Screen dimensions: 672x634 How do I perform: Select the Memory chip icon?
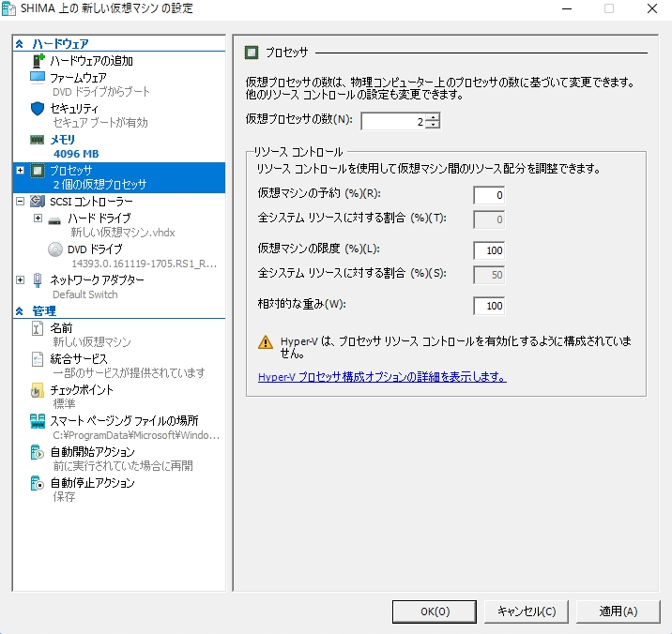pos(38,139)
